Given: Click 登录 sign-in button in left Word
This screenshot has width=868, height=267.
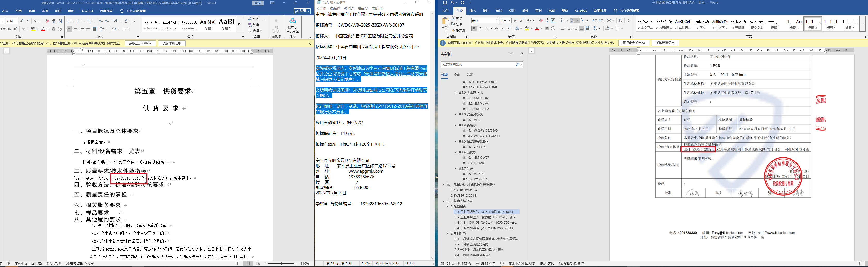Looking at the screenshot, I should point(258,3).
